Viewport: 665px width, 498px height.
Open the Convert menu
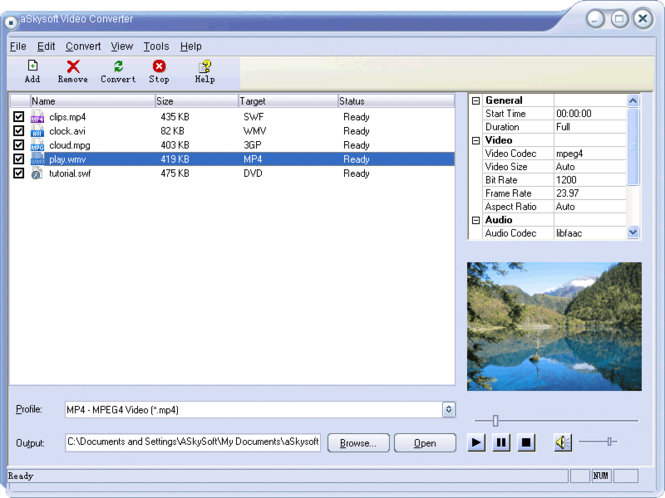tap(83, 46)
